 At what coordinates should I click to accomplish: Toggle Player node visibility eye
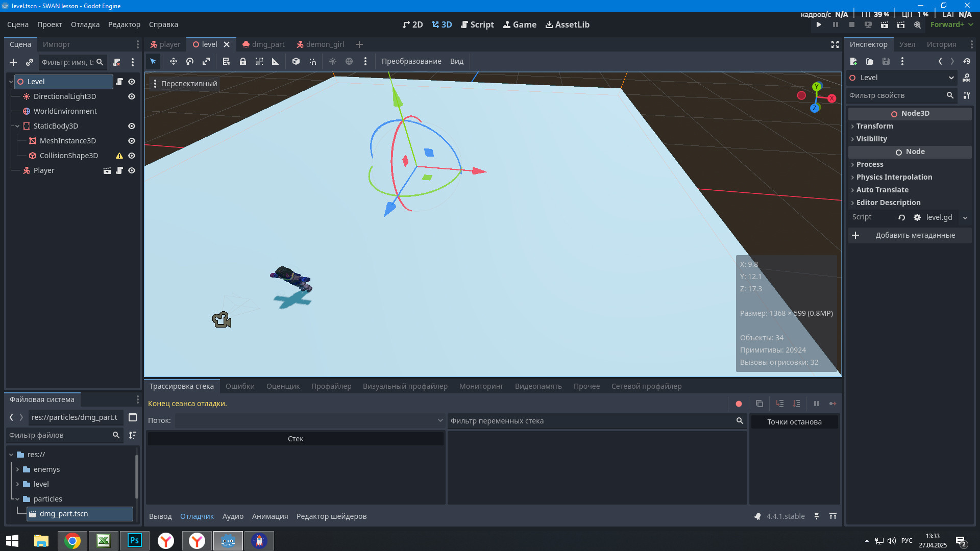(x=132, y=170)
